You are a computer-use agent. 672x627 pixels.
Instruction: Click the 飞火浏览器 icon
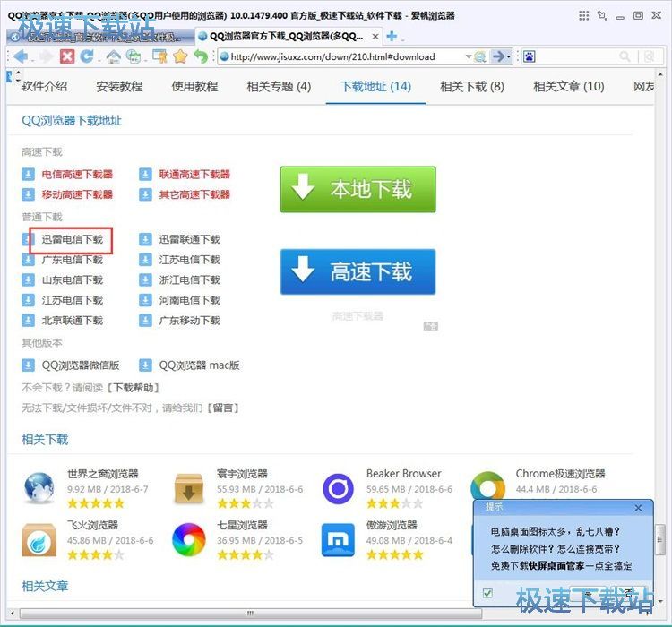pos(39,540)
